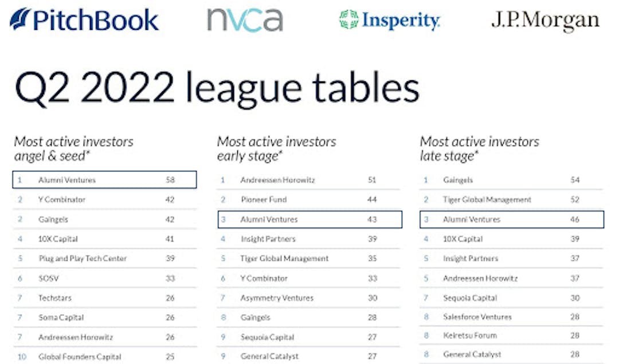Image resolution: width=619 pixels, height=364 pixels.
Task: Click the PitchBook logo
Action: tap(85, 20)
